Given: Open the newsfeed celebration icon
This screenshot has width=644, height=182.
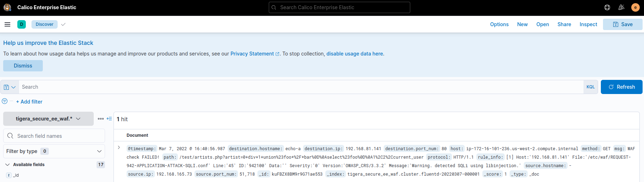Looking at the screenshot, I should (621, 7).
